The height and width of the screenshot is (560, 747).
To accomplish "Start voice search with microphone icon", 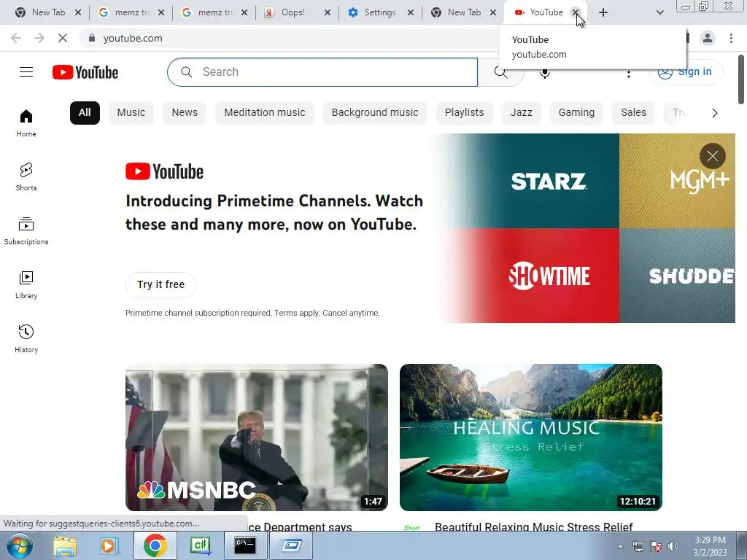I will pyautogui.click(x=544, y=72).
